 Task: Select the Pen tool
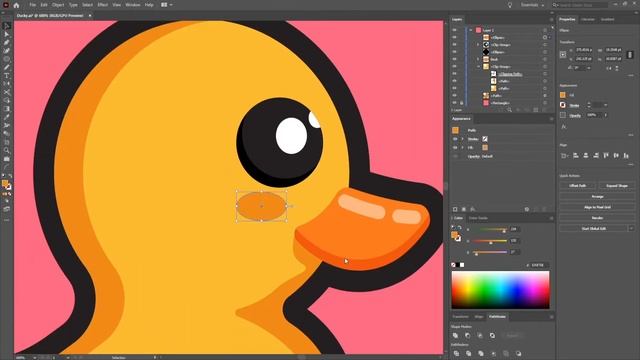(7, 42)
